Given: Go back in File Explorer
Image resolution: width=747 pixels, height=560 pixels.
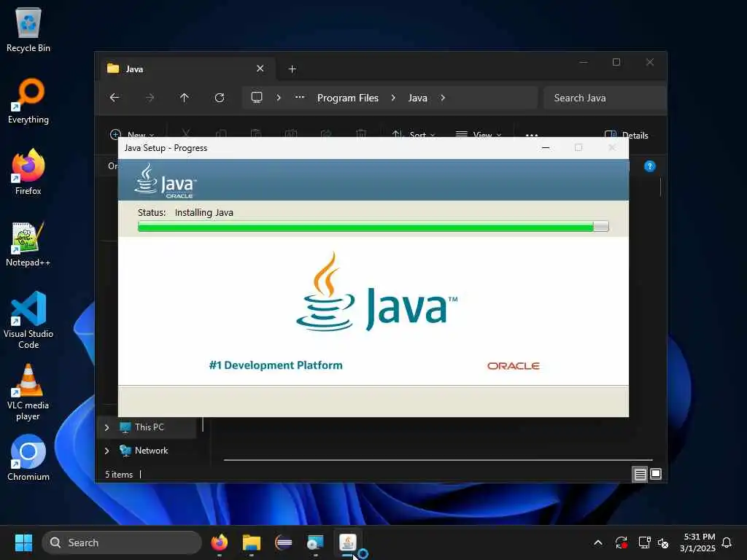Looking at the screenshot, I should tap(115, 98).
